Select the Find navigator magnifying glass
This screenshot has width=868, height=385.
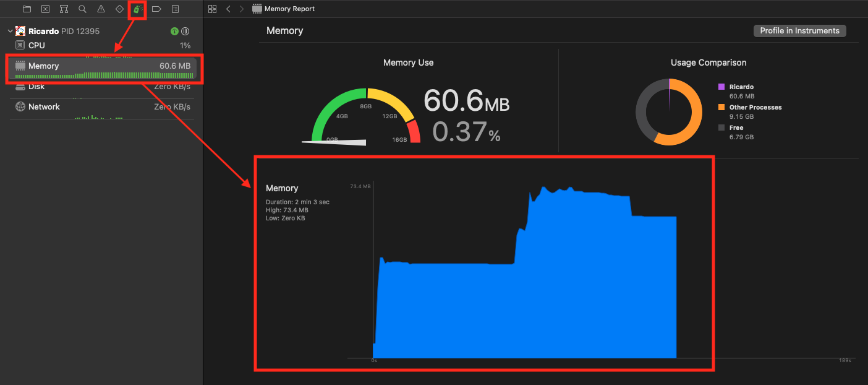[82, 9]
